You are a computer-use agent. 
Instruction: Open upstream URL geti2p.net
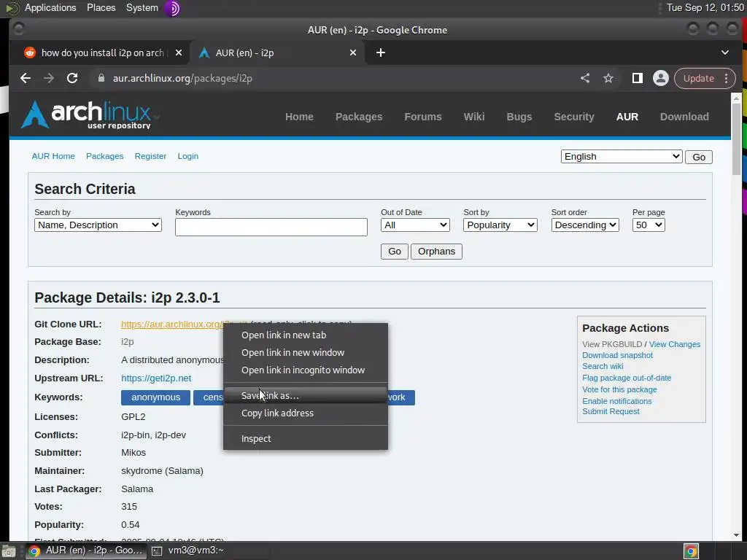point(156,378)
